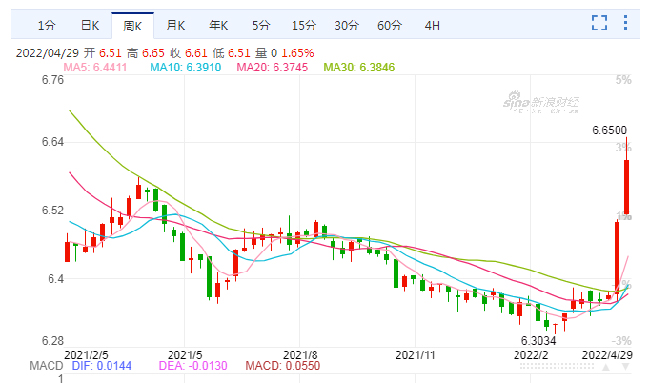The height and width of the screenshot is (383, 650).
Task: Click the MA30 indicator label
Action: coord(359,67)
